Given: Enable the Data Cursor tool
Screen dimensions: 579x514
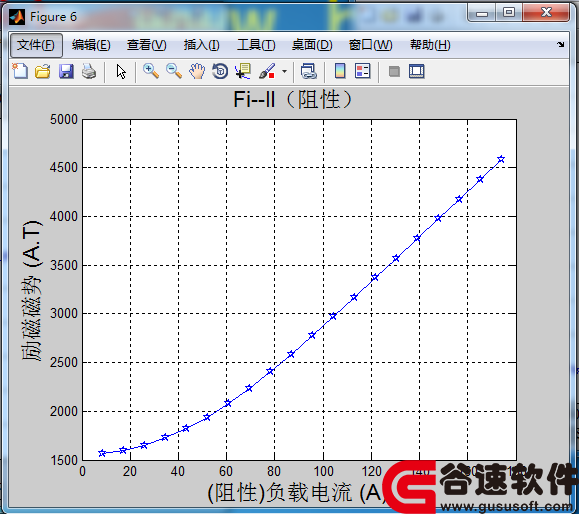Looking at the screenshot, I should [243, 71].
